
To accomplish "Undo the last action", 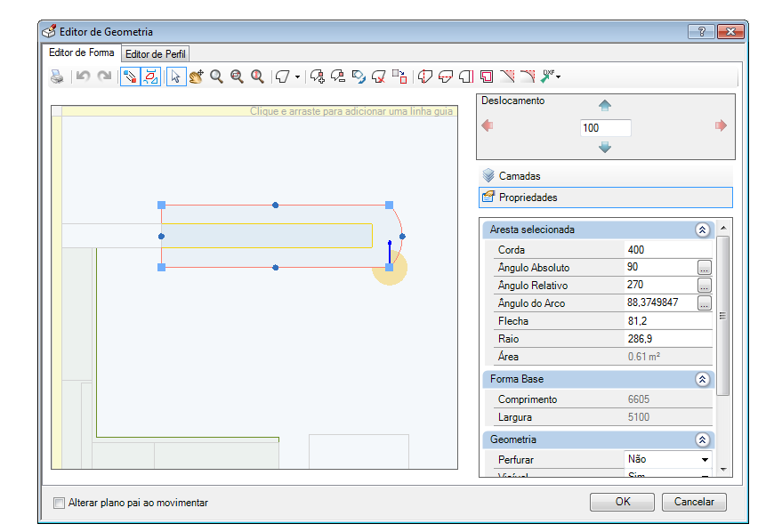I will (83, 77).
